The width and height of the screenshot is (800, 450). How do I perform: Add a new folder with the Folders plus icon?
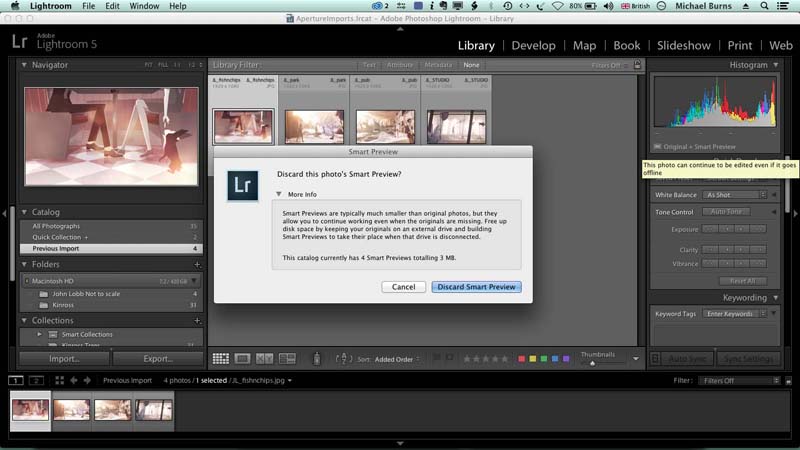(x=197, y=264)
